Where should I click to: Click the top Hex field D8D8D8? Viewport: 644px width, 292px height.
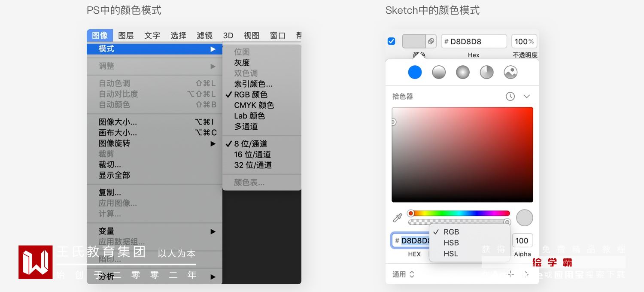coord(474,42)
